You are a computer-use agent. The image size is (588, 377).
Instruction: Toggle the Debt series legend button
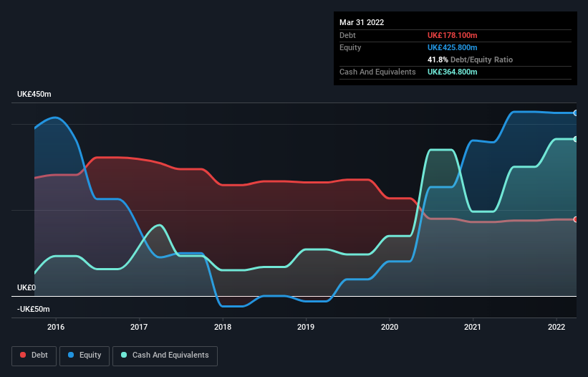pyautogui.click(x=34, y=355)
